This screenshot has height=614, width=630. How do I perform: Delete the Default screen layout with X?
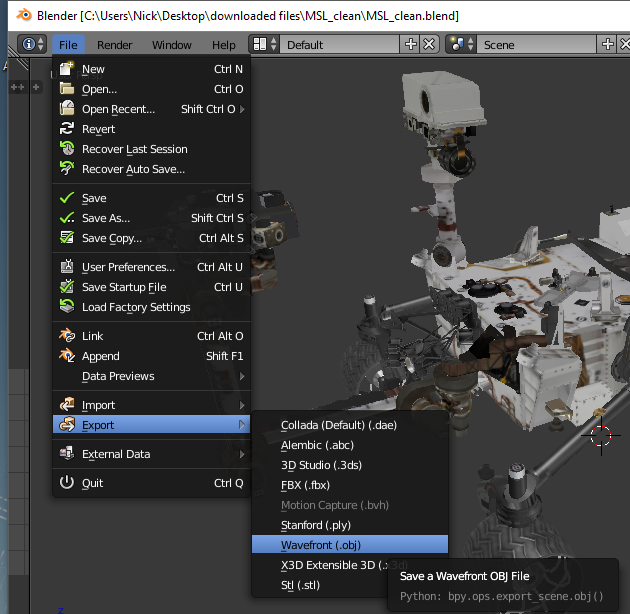pos(429,44)
